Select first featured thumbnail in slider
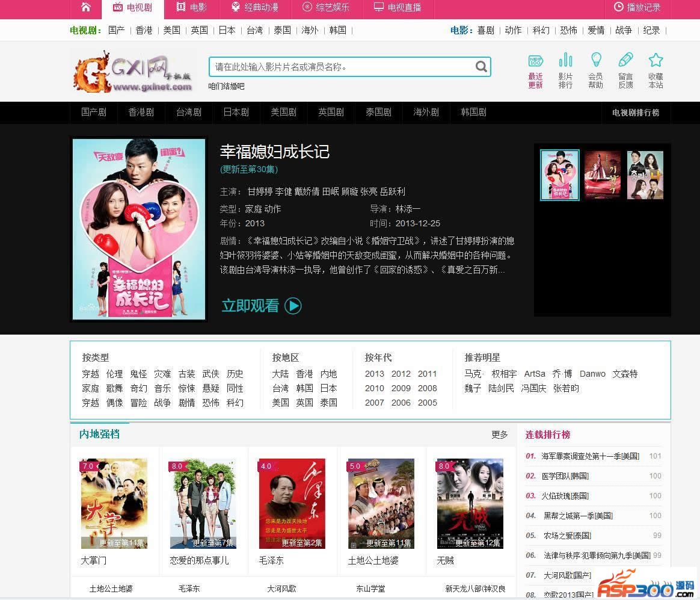The image size is (700, 600). tap(560, 175)
